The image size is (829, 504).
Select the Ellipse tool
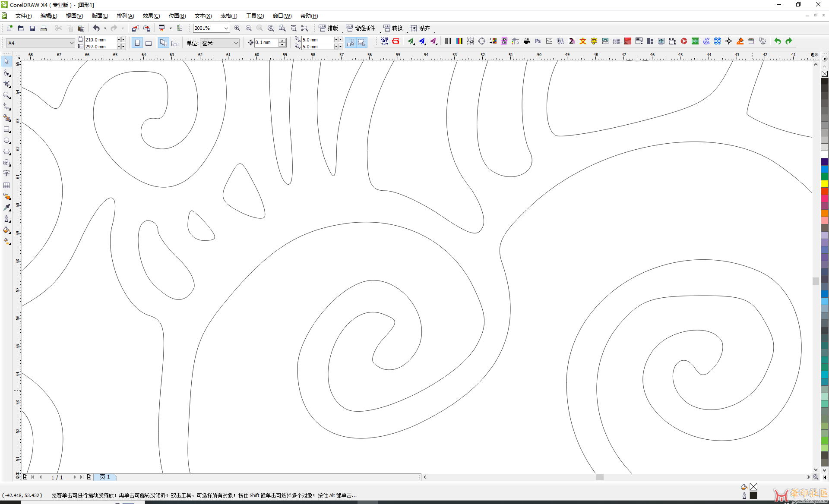coord(6,140)
